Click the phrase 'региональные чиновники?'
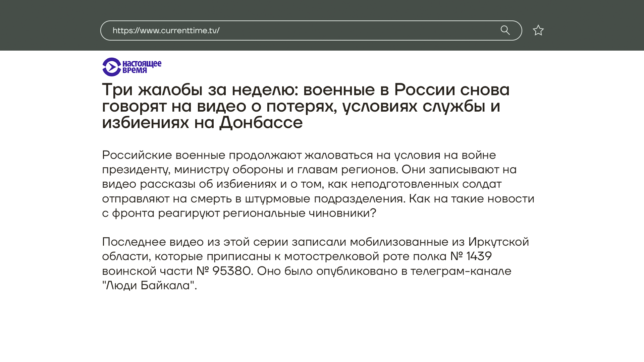Image resolution: width=644 pixels, height=362 pixels. pos(299,213)
